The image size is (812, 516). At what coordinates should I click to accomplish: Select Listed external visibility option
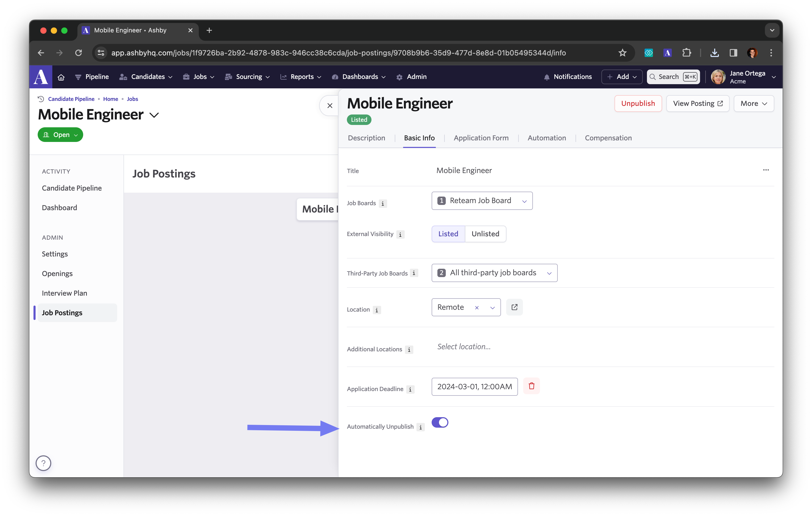tap(448, 234)
